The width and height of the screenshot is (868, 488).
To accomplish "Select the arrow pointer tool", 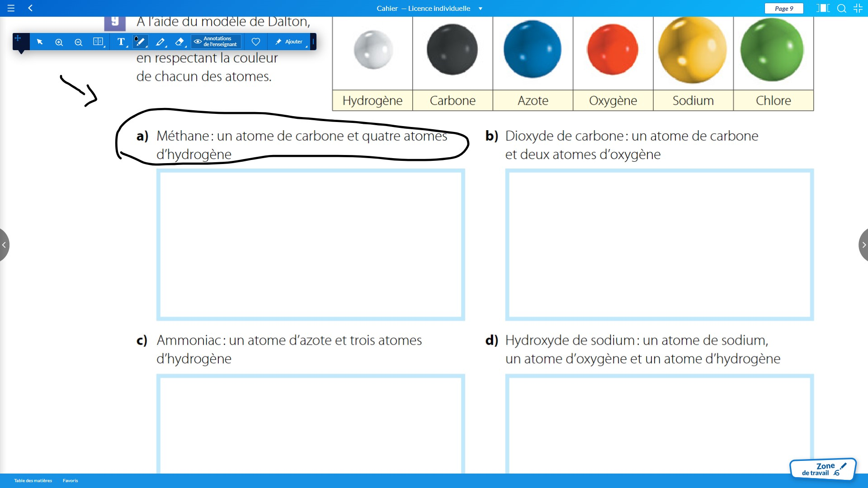I will pos(40,42).
